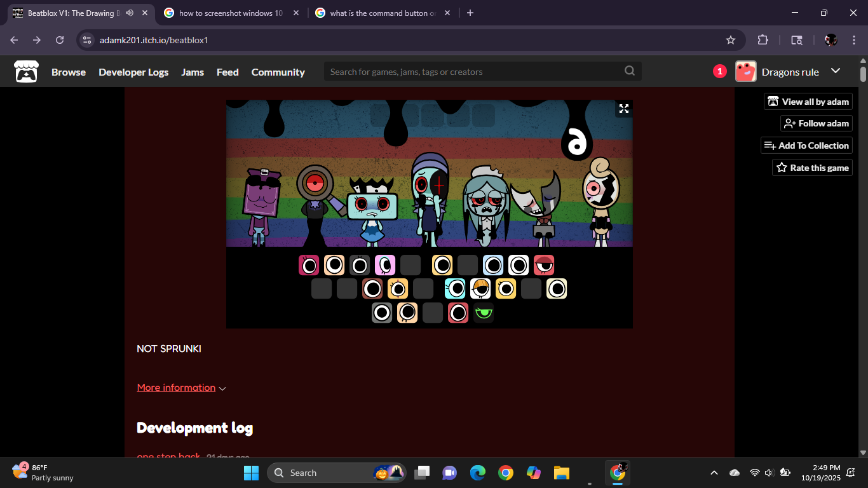Expand the Dragons rule account dropdown arrow
Viewport: 868px width, 488px height.
coord(836,71)
